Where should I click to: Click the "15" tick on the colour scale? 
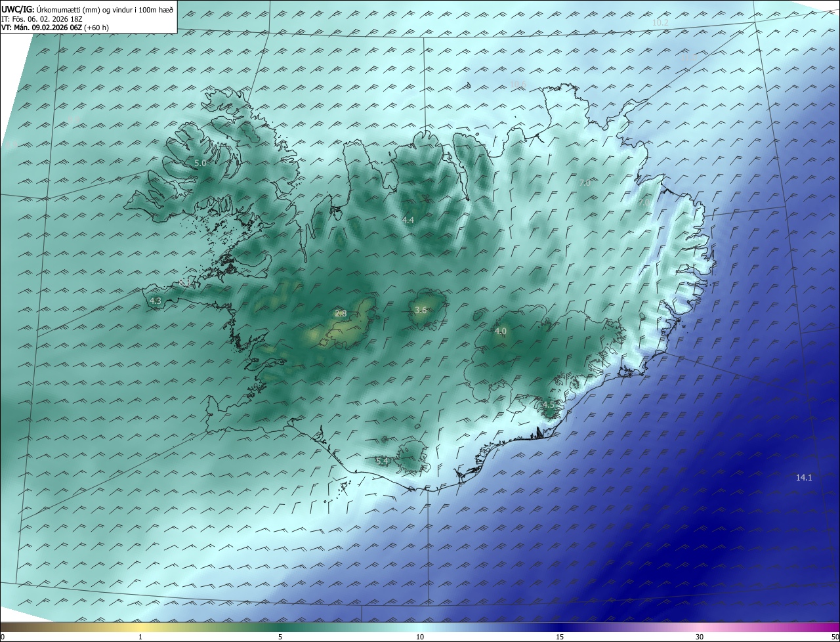tap(560, 637)
